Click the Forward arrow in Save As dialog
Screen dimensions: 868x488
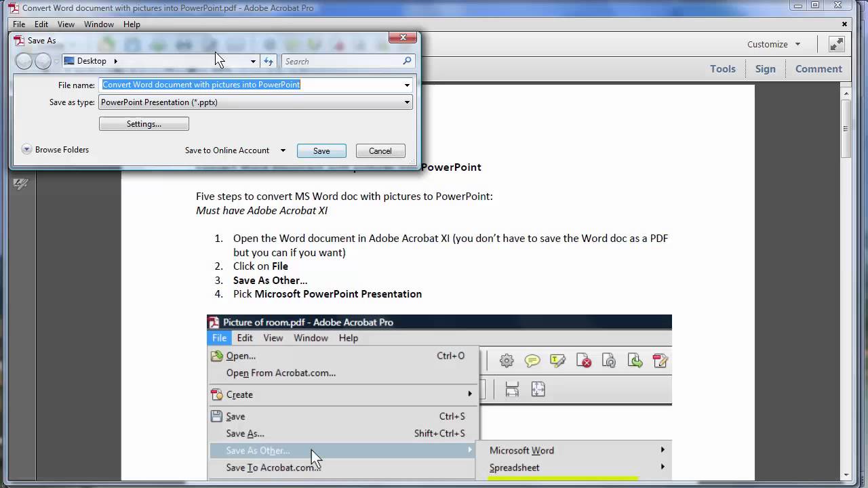pyautogui.click(x=43, y=61)
